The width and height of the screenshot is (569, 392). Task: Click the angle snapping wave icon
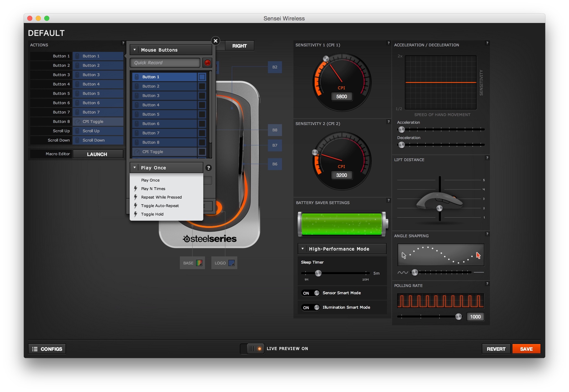point(403,273)
